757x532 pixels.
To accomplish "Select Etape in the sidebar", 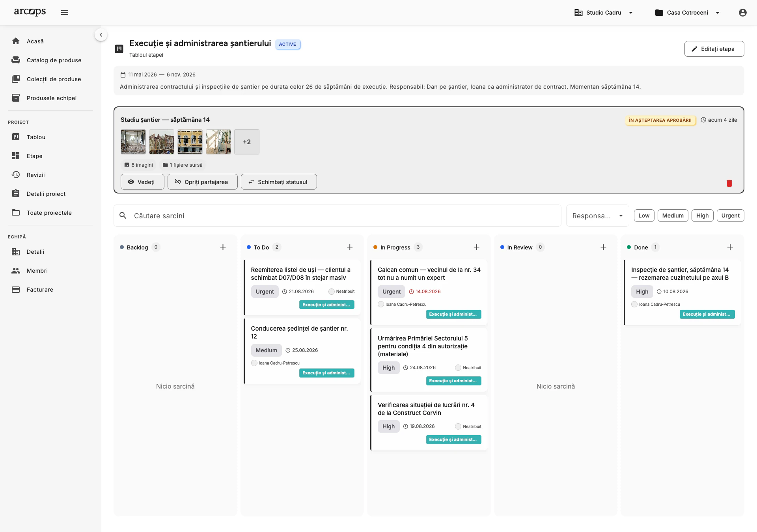I will click(50, 156).
